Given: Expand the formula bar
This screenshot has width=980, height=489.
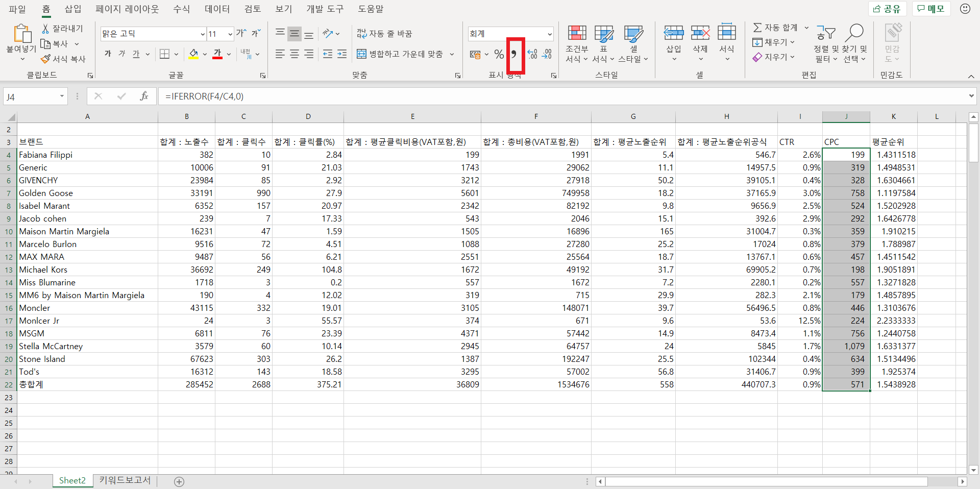Looking at the screenshot, I should pos(971,96).
